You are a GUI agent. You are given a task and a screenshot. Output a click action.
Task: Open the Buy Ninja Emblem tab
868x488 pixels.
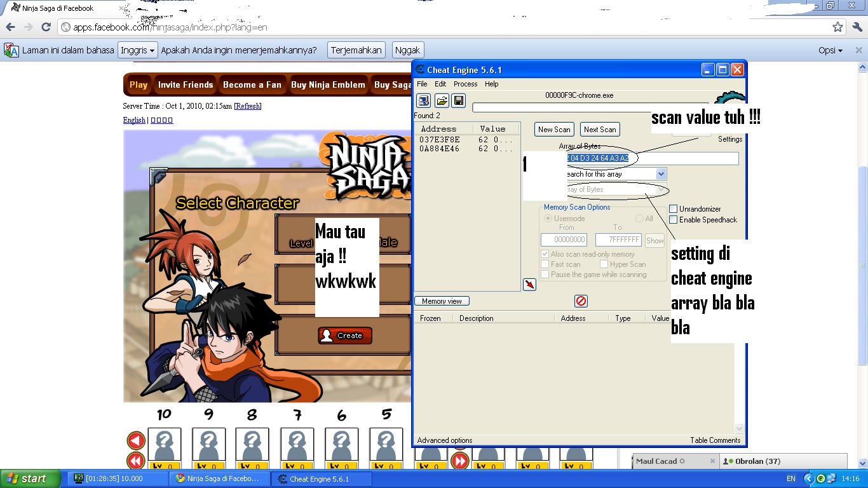(328, 85)
